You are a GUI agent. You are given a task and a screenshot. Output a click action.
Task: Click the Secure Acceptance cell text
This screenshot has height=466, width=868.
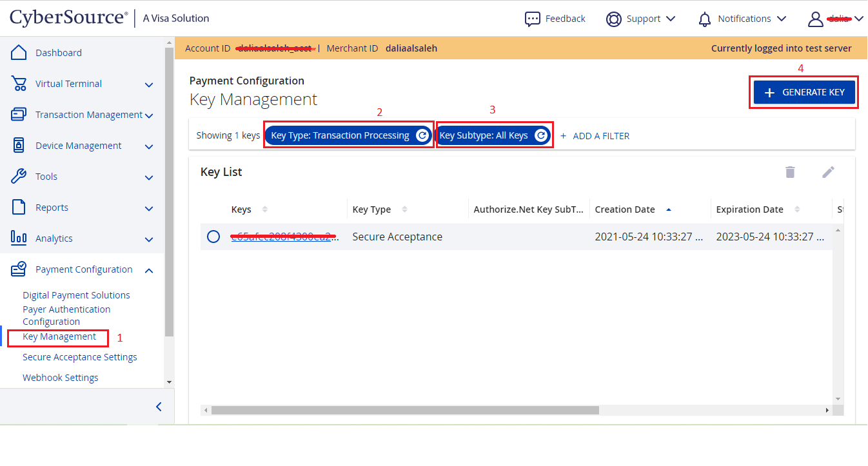click(397, 237)
